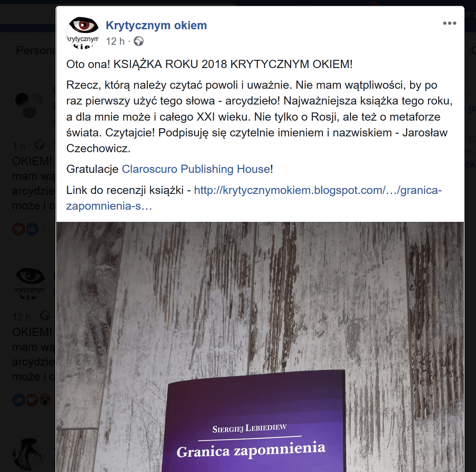Click the dimmed 12 h timestamp in background
This screenshot has height=472, width=476.
point(22,317)
